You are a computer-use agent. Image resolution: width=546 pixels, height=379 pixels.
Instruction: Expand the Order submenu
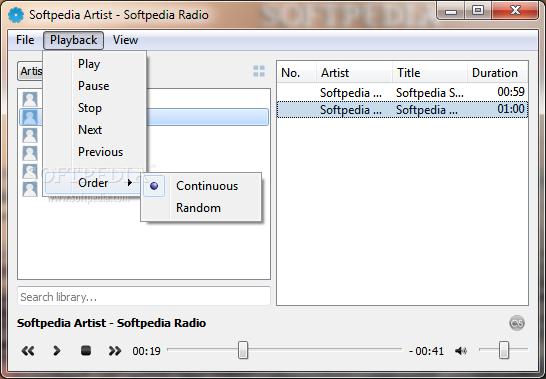click(93, 183)
